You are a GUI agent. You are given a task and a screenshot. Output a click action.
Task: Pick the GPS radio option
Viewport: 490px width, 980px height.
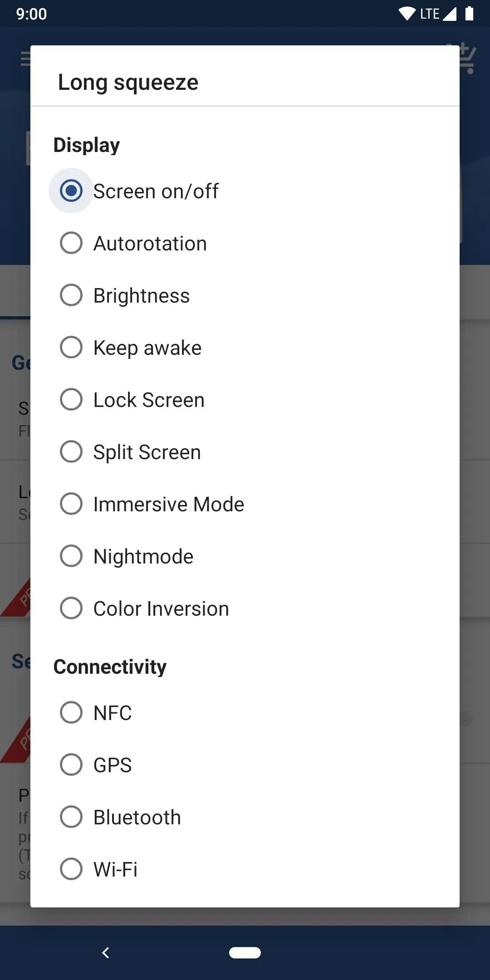pos(71,765)
